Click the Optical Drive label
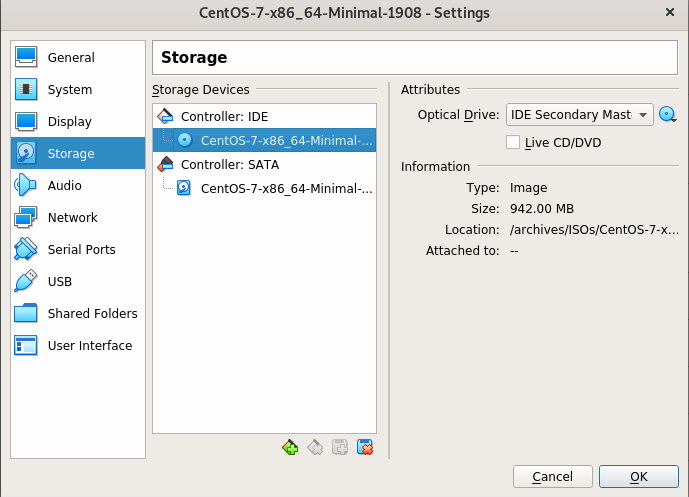The image size is (689, 497). click(458, 115)
